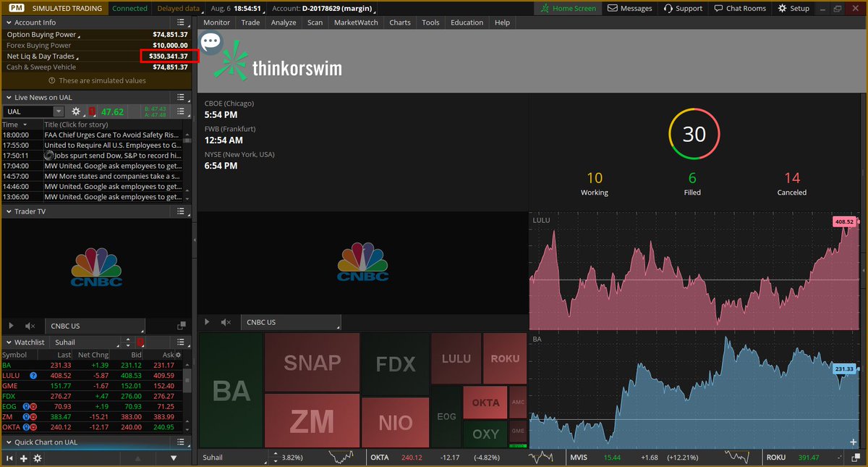Open the Live News panel menu icon
This screenshot has width=868, height=467.
(x=182, y=97)
